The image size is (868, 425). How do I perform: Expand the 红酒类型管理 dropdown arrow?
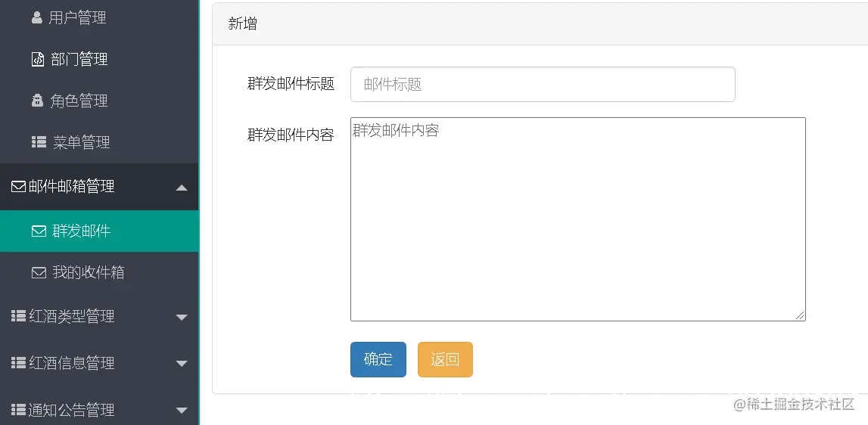tap(182, 317)
